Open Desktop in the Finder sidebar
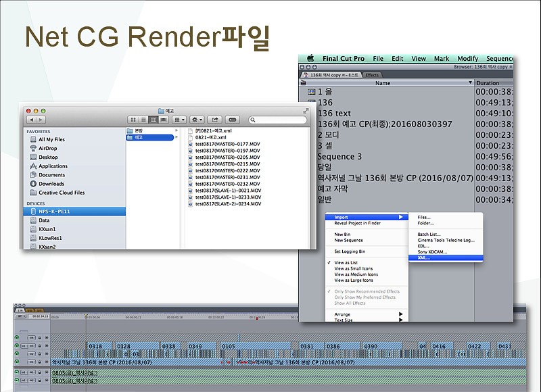541x392 pixels. pyautogui.click(x=48, y=157)
